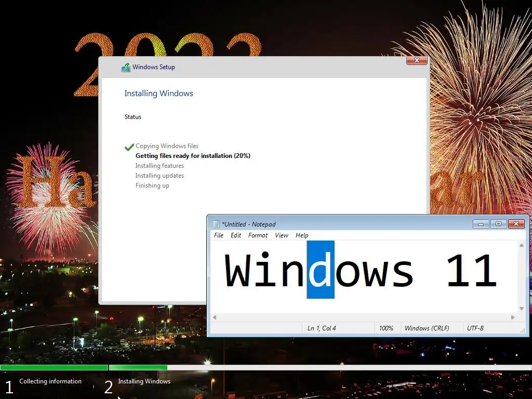The height and width of the screenshot is (399, 532).
Task: Click UTF-8 encoding in the status bar
Action: [475, 328]
